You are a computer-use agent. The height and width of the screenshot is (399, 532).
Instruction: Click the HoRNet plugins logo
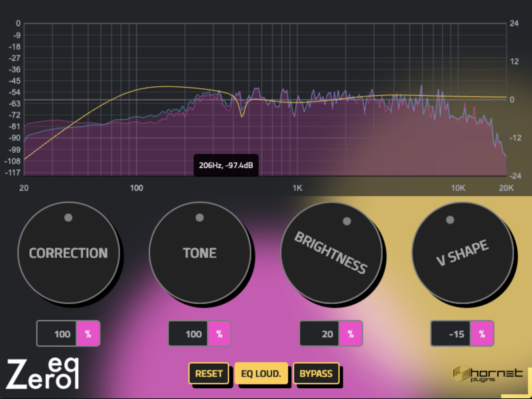tap(487, 373)
